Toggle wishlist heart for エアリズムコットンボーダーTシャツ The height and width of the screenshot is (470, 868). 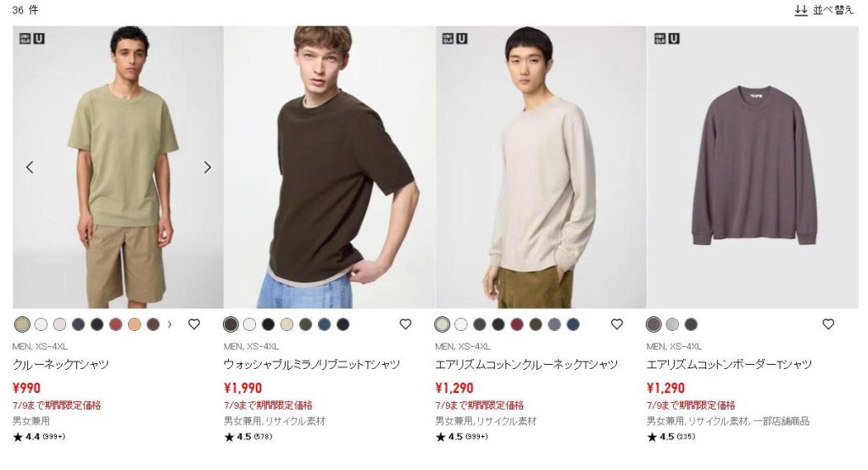pyautogui.click(x=828, y=324)
